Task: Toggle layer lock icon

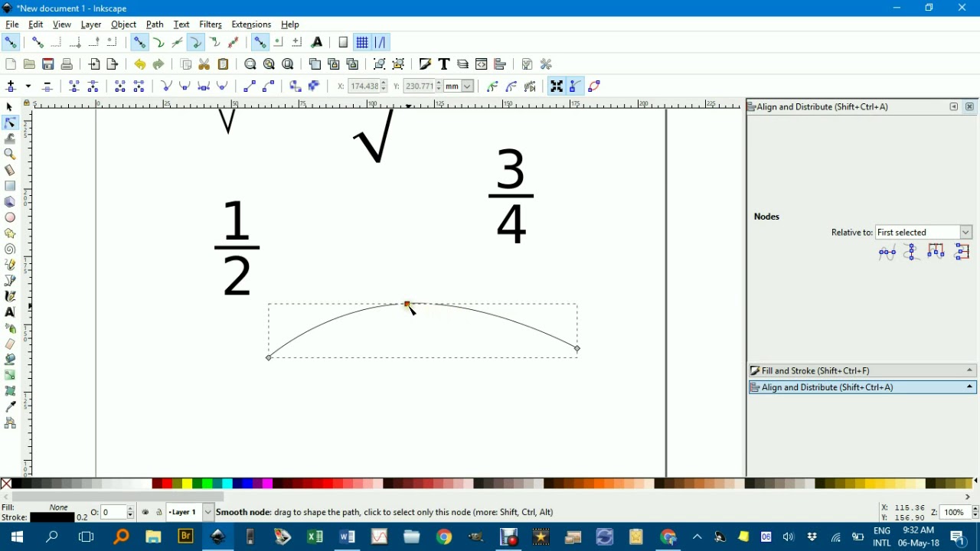Action: [159, 513]
